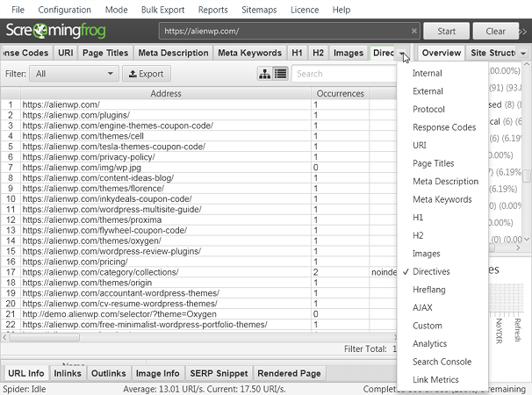
Task: Open the URL Info bottom tab
Action: [x=26, y=373]
